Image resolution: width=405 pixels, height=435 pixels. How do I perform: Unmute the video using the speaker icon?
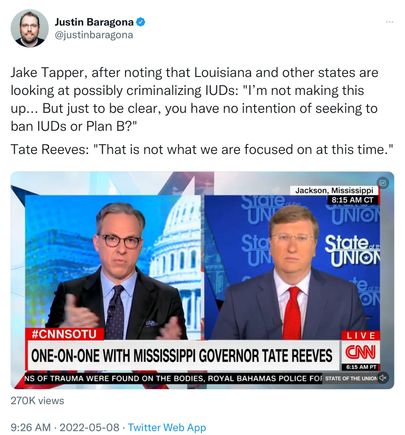tap(384, 378)
